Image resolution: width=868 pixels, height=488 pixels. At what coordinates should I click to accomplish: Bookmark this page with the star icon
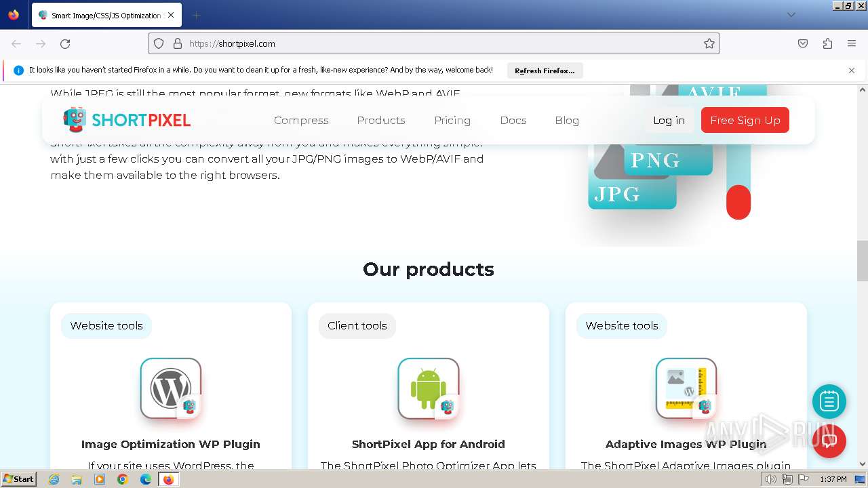click(x=709, y=43)
